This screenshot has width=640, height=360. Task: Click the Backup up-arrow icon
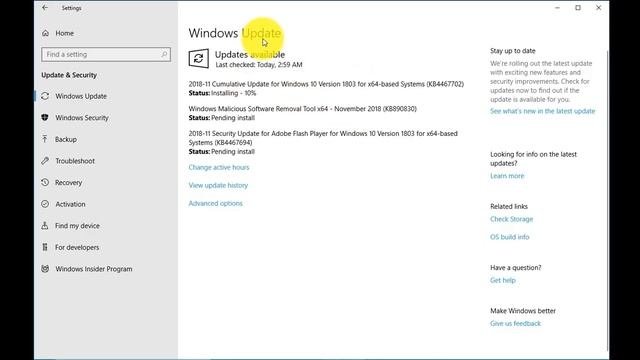[45, 139]
